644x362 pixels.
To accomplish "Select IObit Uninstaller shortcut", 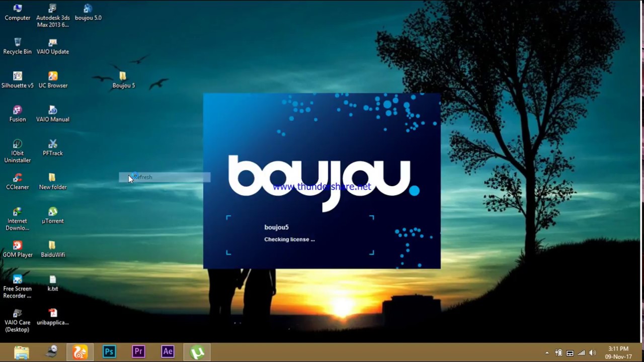I will 18,151.
